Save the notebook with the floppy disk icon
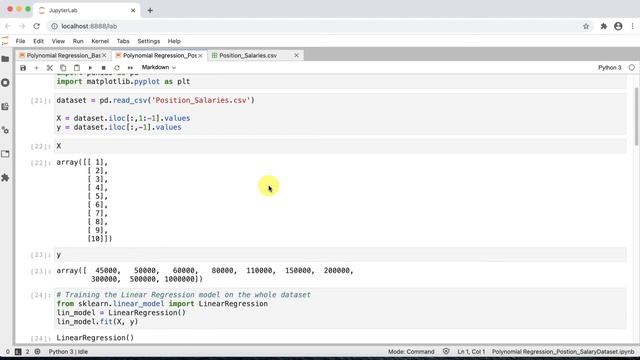 pos(23,68)
